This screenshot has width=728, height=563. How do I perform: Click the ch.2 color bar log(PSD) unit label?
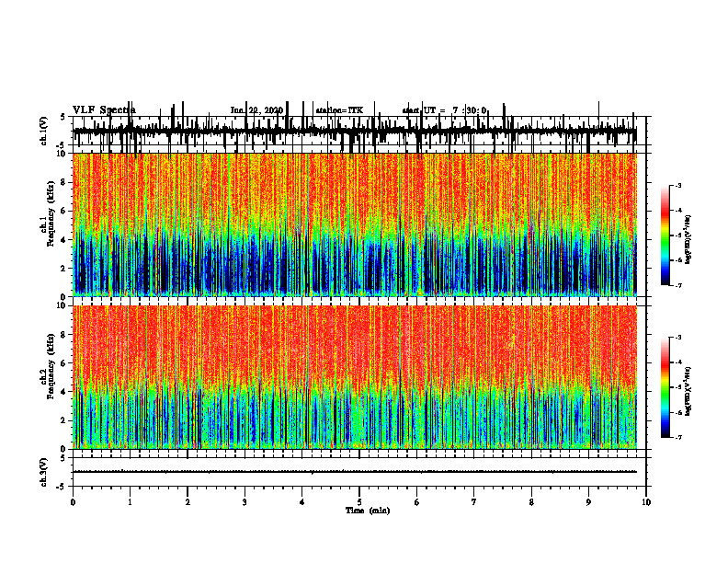point(688,391)
